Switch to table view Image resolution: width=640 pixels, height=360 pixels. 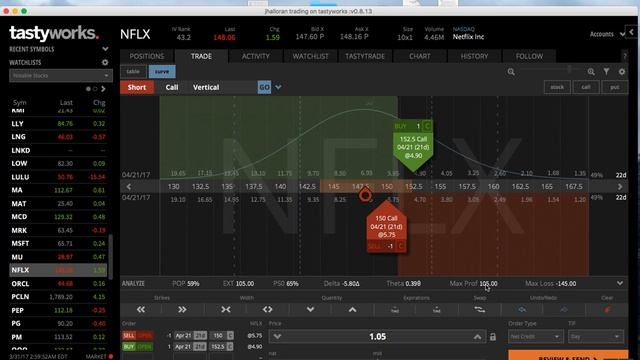click(x=133, y=71)
